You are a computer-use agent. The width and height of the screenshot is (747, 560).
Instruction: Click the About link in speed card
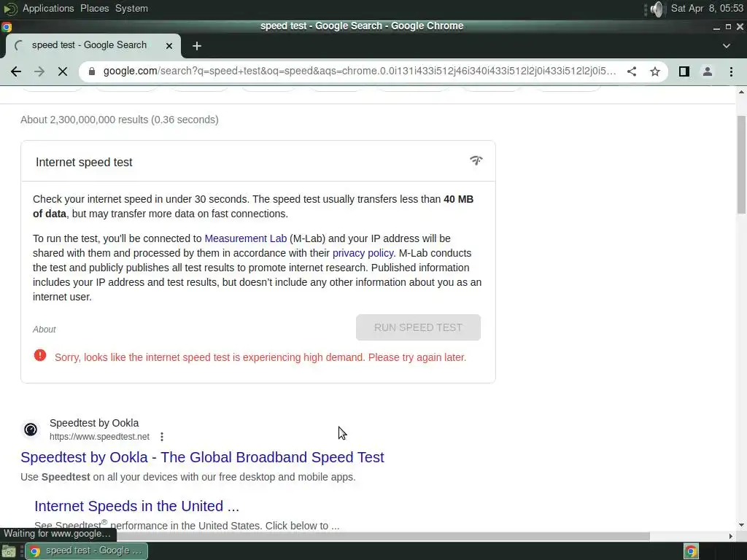tap(44, 330)
